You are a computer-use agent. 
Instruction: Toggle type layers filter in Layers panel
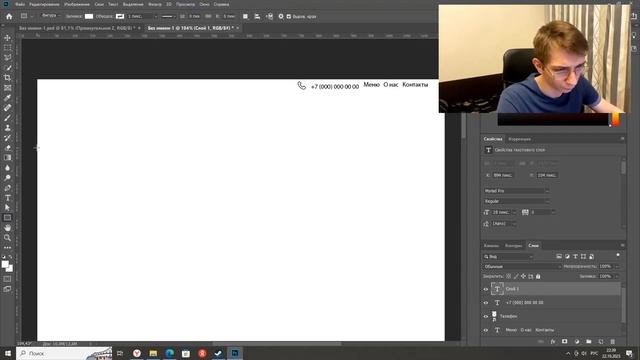575,256
